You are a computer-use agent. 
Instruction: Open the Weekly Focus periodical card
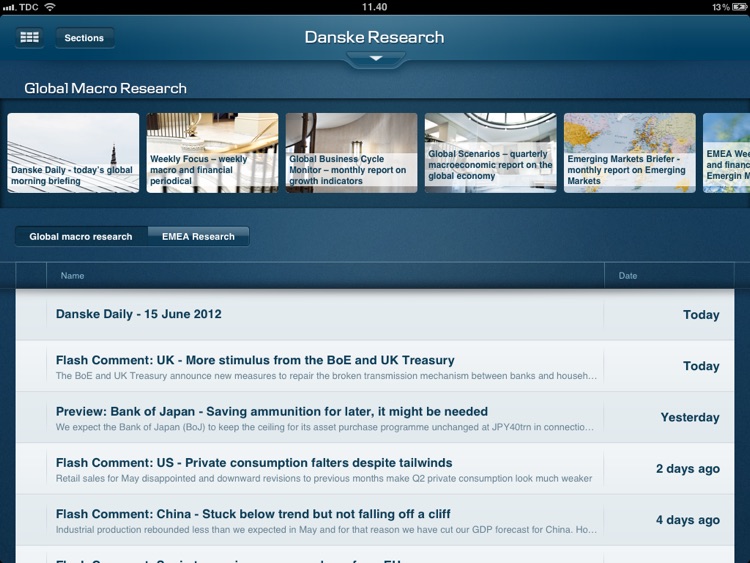pyautogui.click(x=212, y=153)
